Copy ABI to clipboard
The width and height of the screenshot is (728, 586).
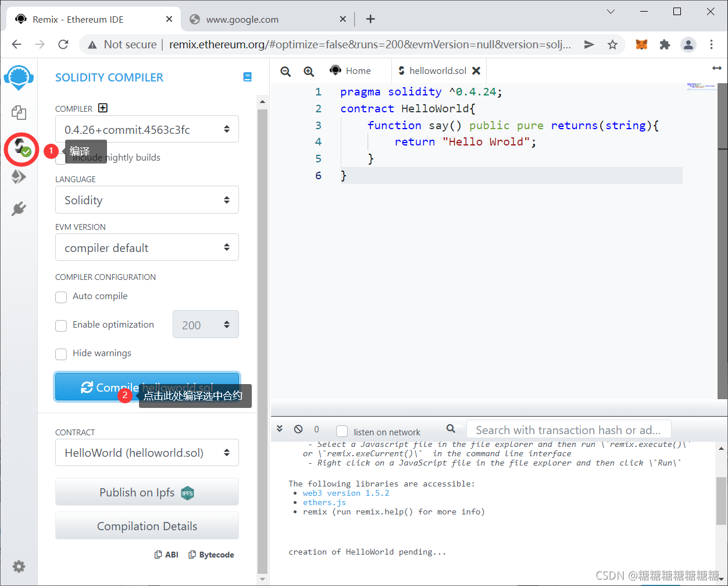tap(166, 555)
